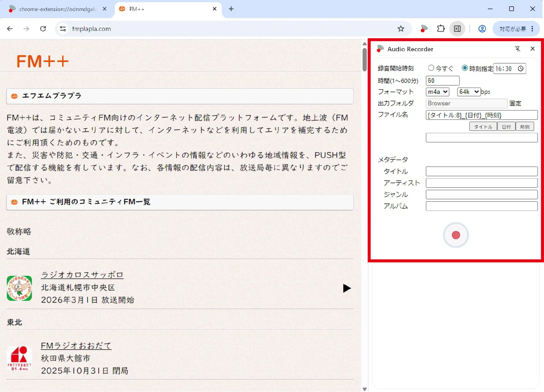Click the アーティスト metadata input field
Screen dimensions: 544x392
[482, 183]
